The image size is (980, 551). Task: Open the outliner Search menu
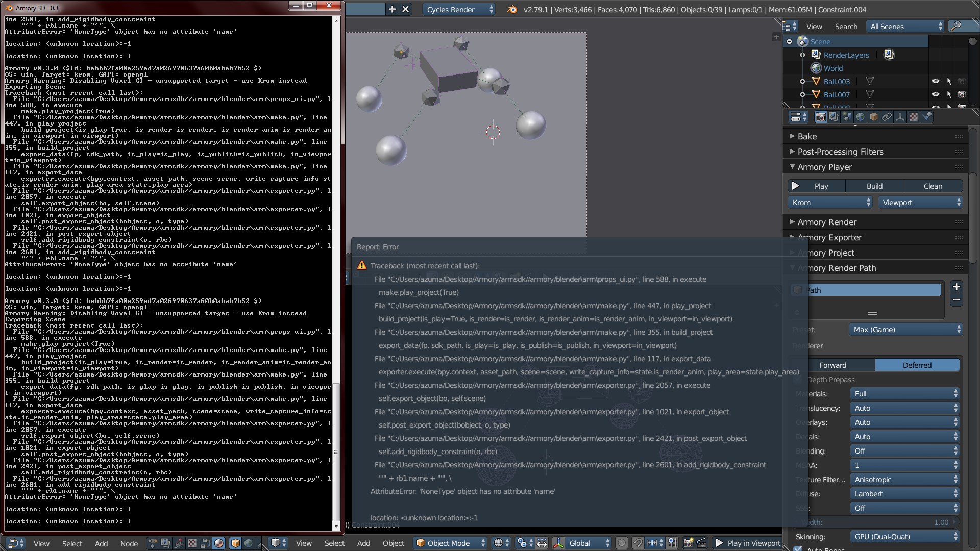coord(846,26)
